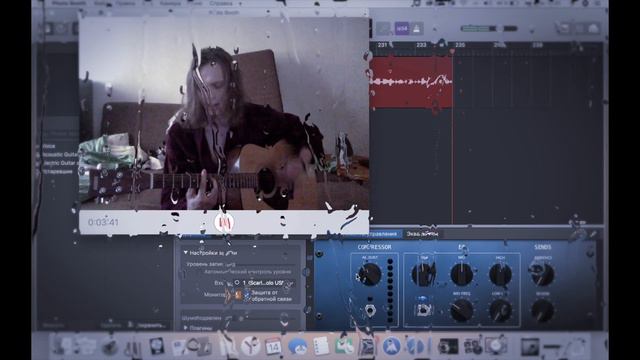Open the blue cloud app in the Dock
Screen dimensions: 640x360
pos(297,347)
